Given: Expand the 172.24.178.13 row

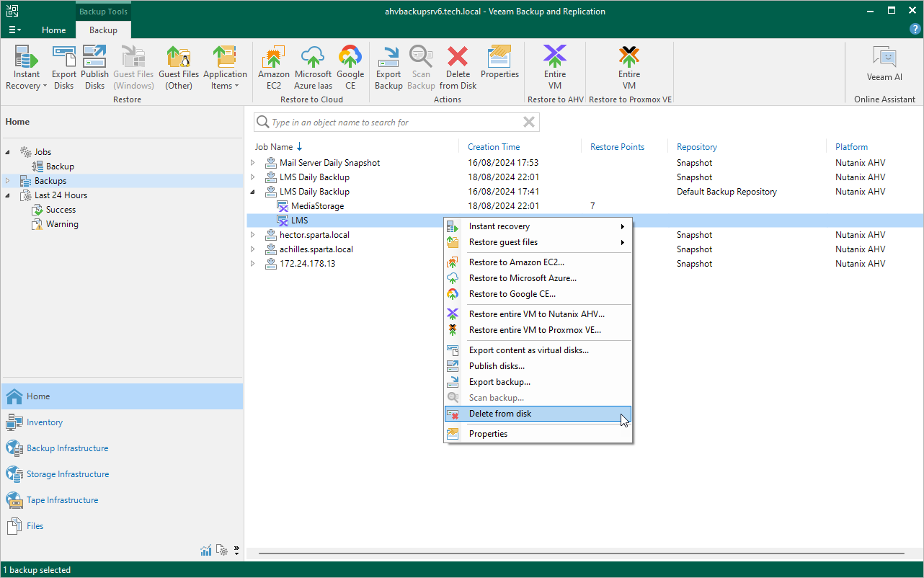Looking at the screenshot, I should (253, 264).
